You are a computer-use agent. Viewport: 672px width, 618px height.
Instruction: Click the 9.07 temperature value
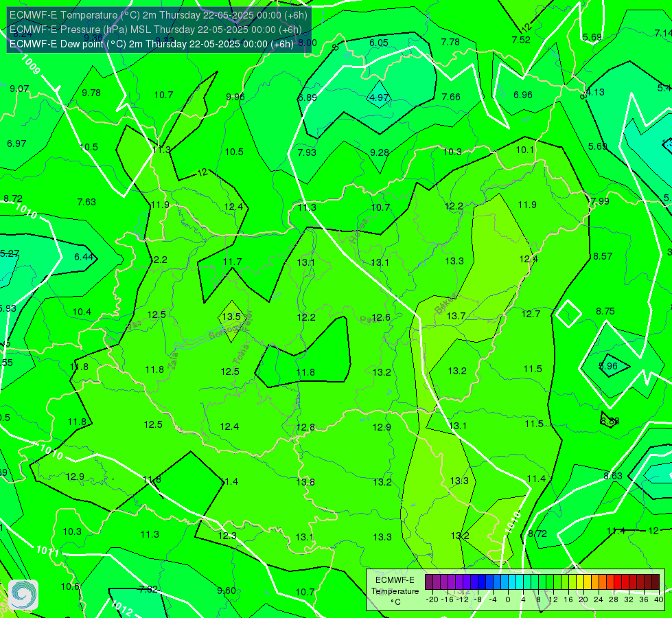click(x=19, y=89)
